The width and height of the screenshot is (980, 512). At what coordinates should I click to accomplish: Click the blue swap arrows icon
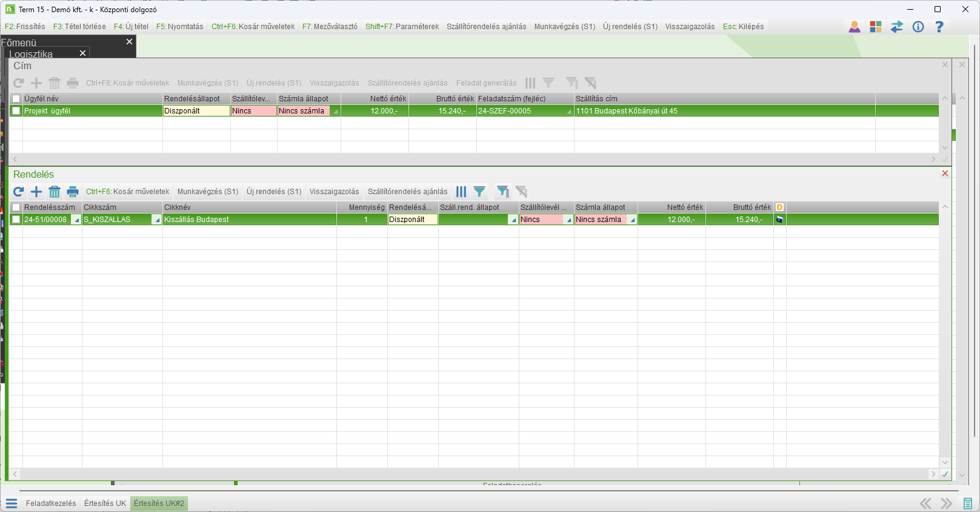pos(897,27)
